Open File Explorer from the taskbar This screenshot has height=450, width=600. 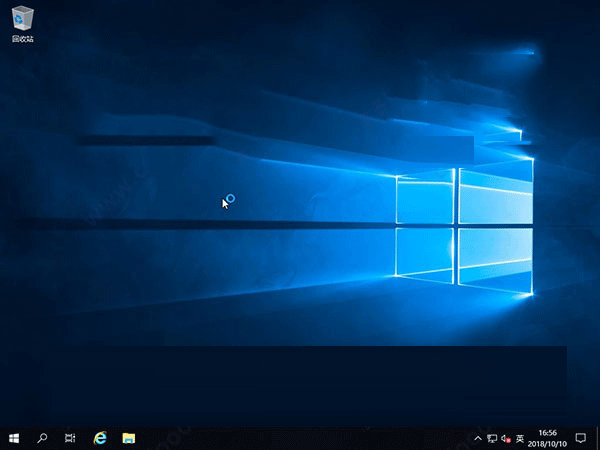129,438
